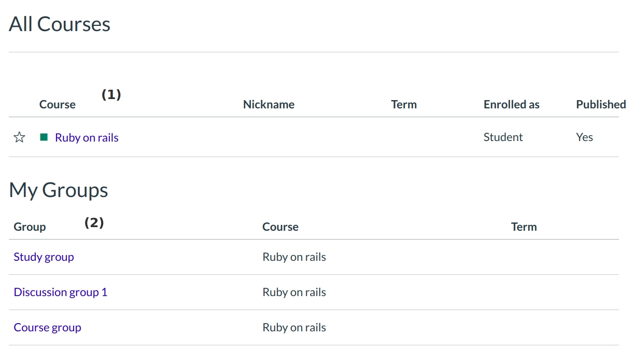Click Ruby on rails in the Study group row

tap(294, 257)
